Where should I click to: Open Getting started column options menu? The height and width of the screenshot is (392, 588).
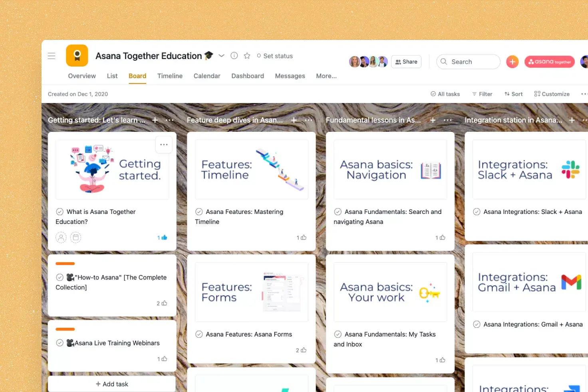coord(169,120)
